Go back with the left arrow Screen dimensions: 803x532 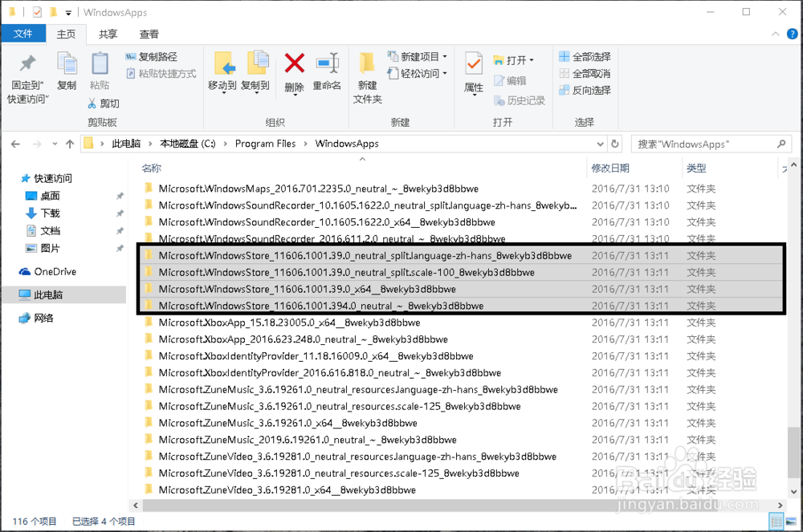pyautogui.click(x=15, y=144)
